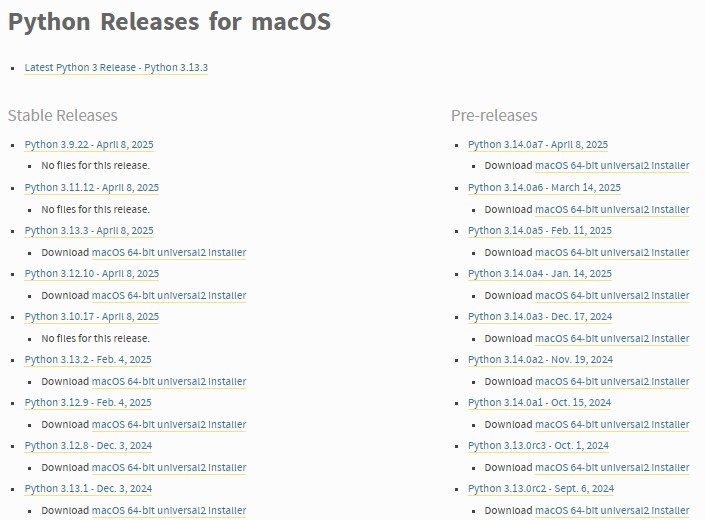Download macOS installer under Python 3.13.0rc3

(x=612, y=468)
